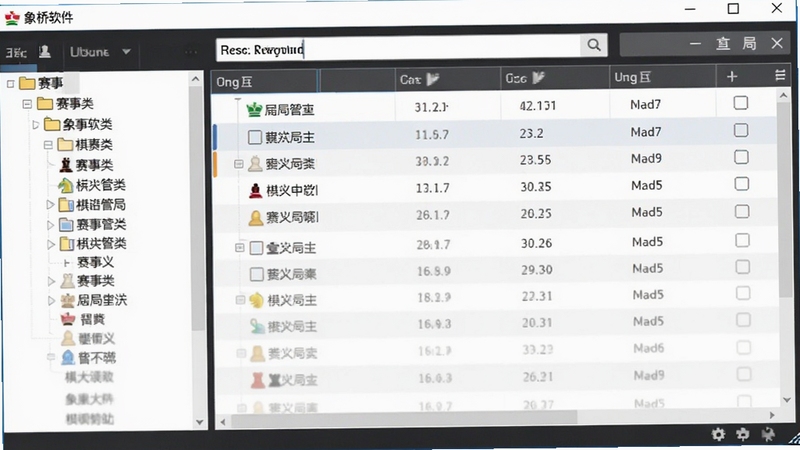The height and width of the screenshot is (450, 800).
Task: Sort by the Cax column header
Action: (447, 80)
